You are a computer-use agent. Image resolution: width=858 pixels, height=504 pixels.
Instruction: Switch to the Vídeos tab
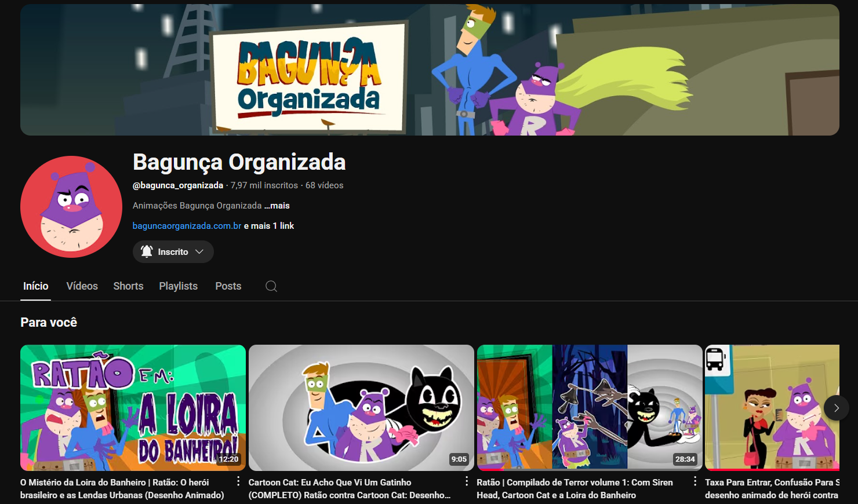(x=82, y=286)
